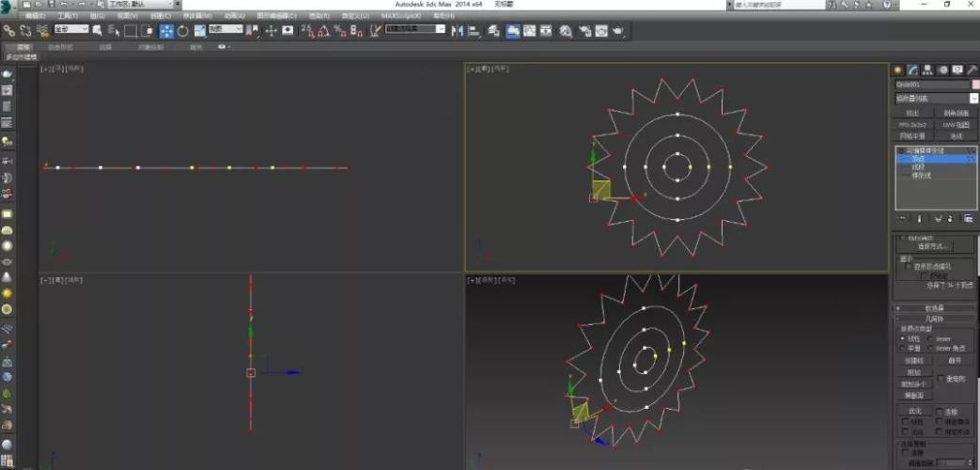Enable the Reorient (重定向) checkbox

tap(942, 378)
